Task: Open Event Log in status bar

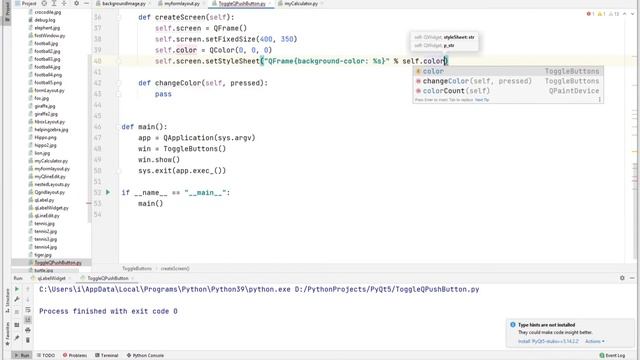Action: [612, 356]
